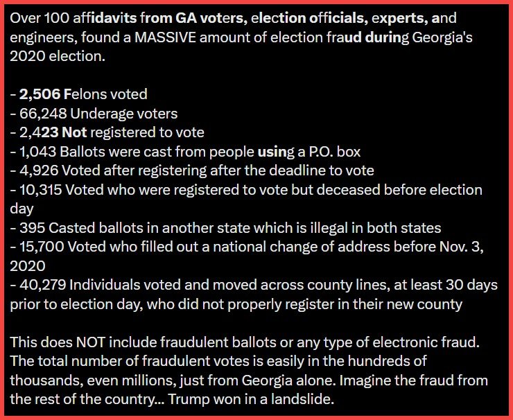Click the text "2020 election." in the intro

pyautogui.click(x=58, y=56)
